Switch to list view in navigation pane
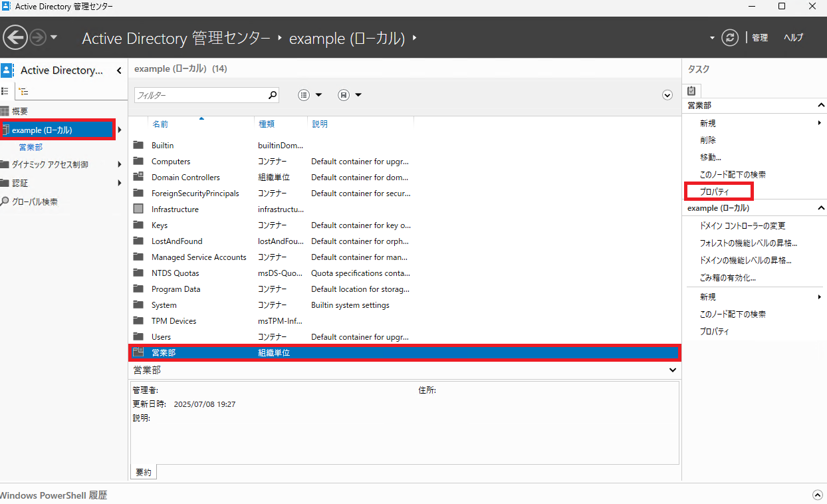The height and width of the screenshot is (504, 827). 5,91
